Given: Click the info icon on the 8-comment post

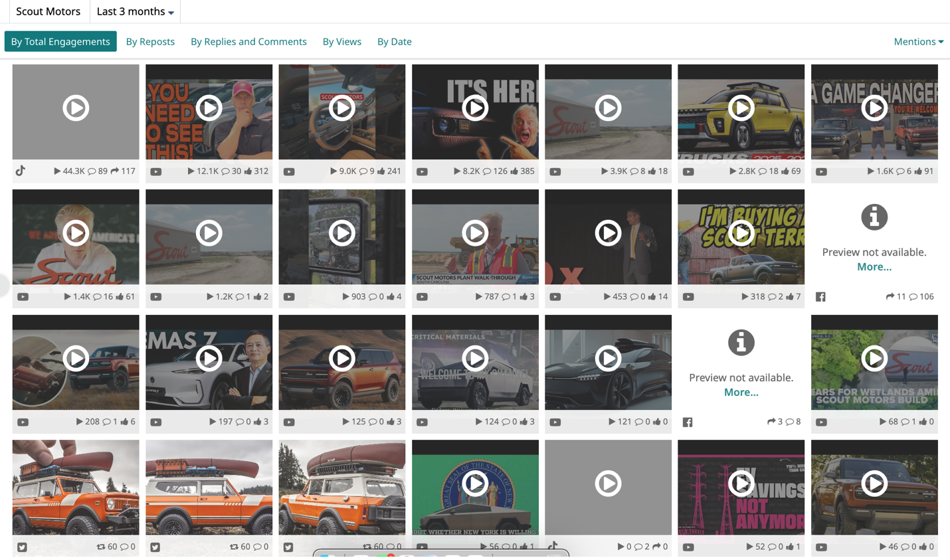Looking at the screenshot, I should click(741, 343).
